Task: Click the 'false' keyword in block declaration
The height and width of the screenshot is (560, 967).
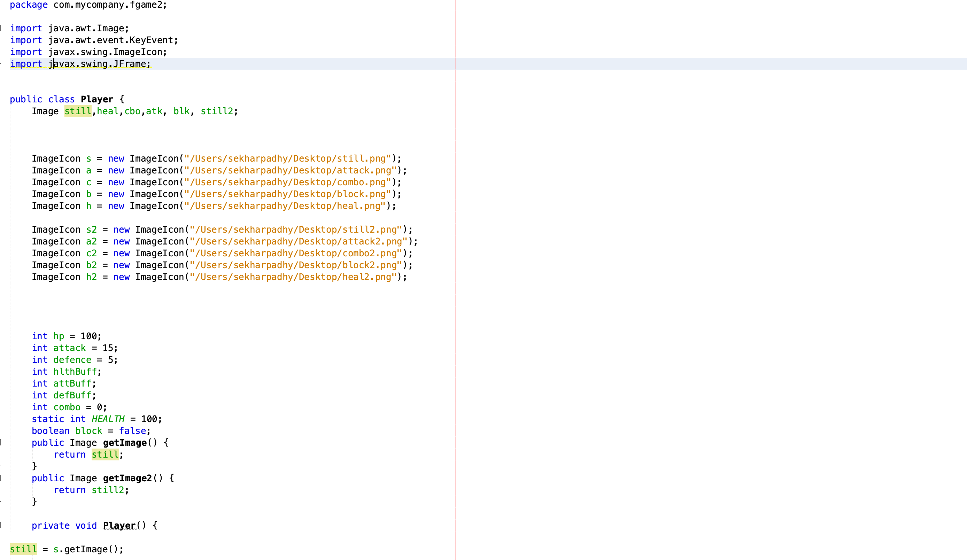Action: click(x=132, y=431)
